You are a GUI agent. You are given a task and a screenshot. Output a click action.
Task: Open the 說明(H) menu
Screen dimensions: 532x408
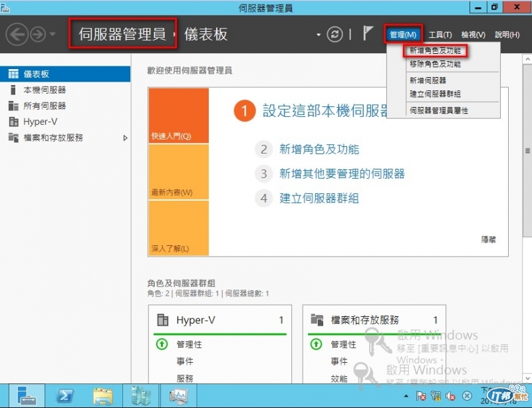pos(507,35)
